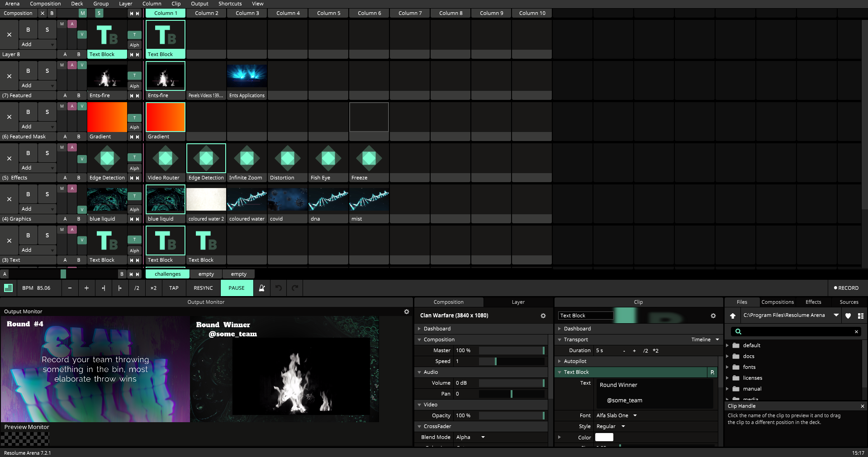Open favorites with the heart icon in Files panel
868x457 pixels.
[848, 316]
